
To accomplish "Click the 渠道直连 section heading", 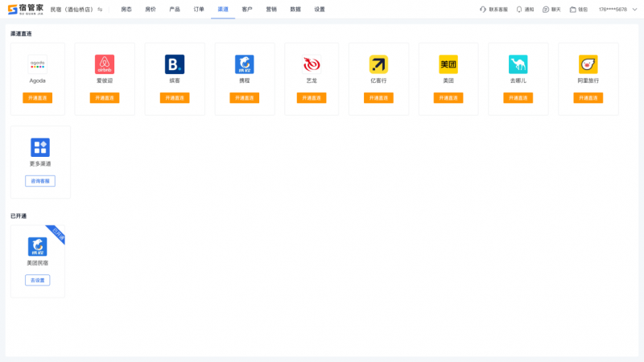I will click(21, 34).
